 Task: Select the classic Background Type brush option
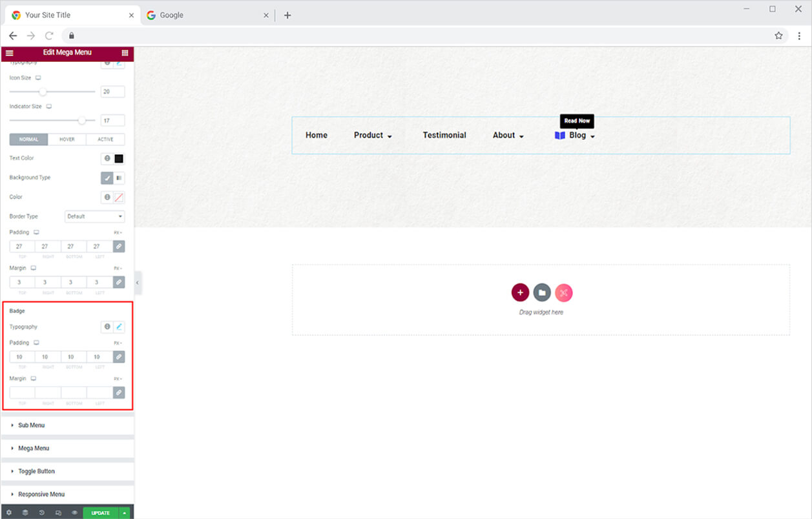click(x=107, y=178)
